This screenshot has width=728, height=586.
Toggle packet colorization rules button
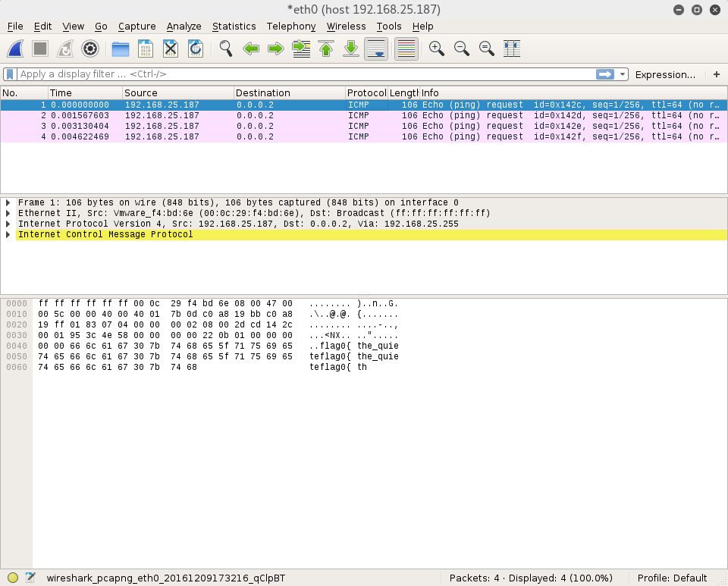[x=406, y=49]
